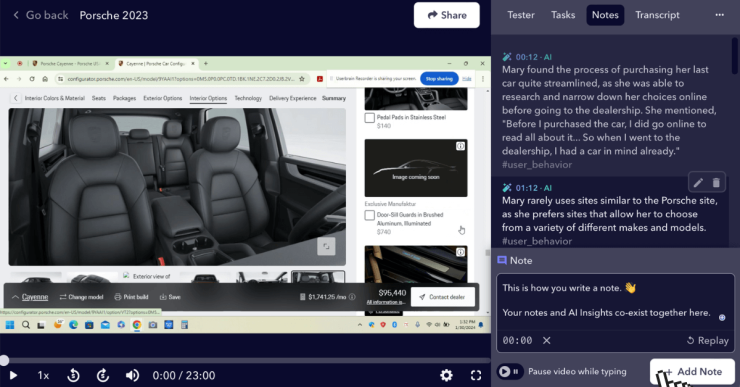Open the 1x playback speed menu
Screen dimensions: 740x387
click(x=43, y=375)
